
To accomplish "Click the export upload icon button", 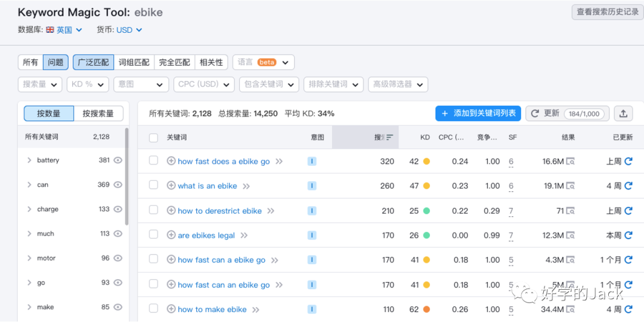I will 623,113.
